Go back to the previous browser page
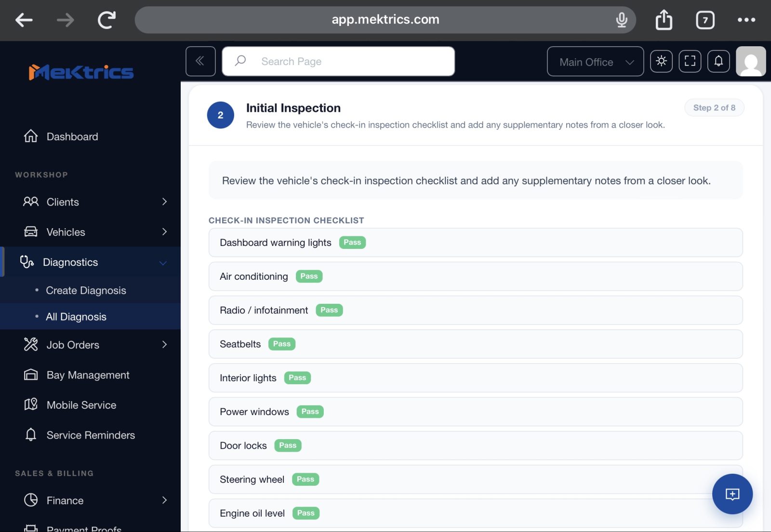Viewport: 771px width, 532px height. pos(24,20)
